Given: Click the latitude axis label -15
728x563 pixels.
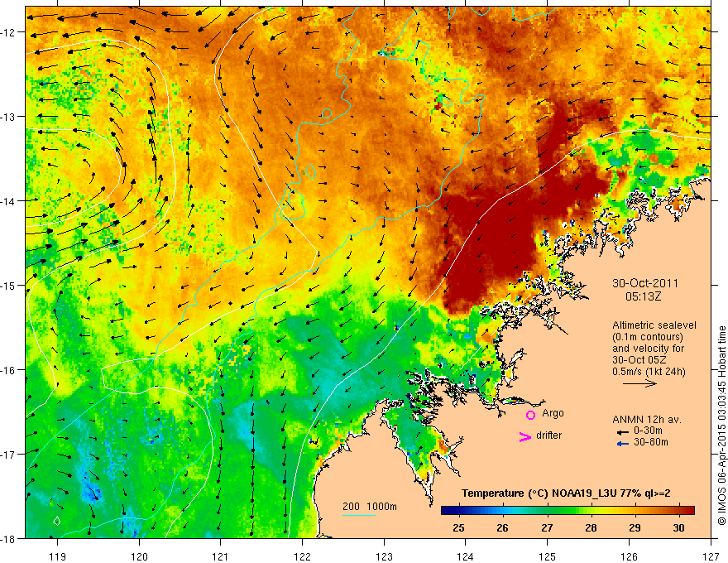Looking at the screenshot, I should (x=8, y=286).
